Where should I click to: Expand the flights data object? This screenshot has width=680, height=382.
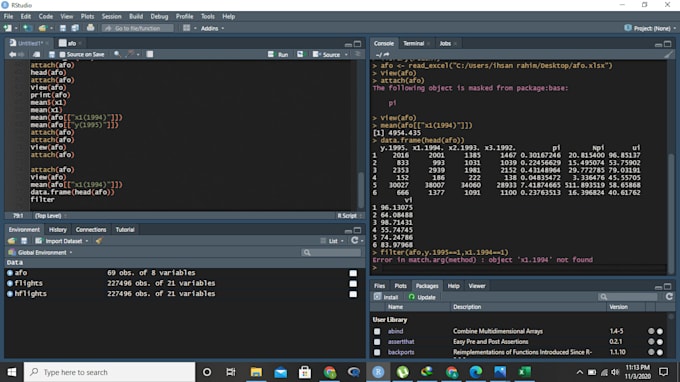(10, 283)
